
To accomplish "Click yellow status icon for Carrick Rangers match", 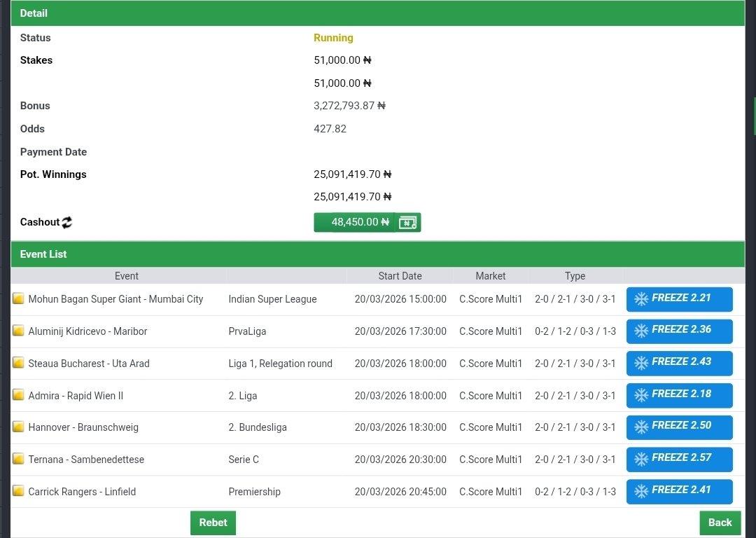I will [x=18, y=490].
